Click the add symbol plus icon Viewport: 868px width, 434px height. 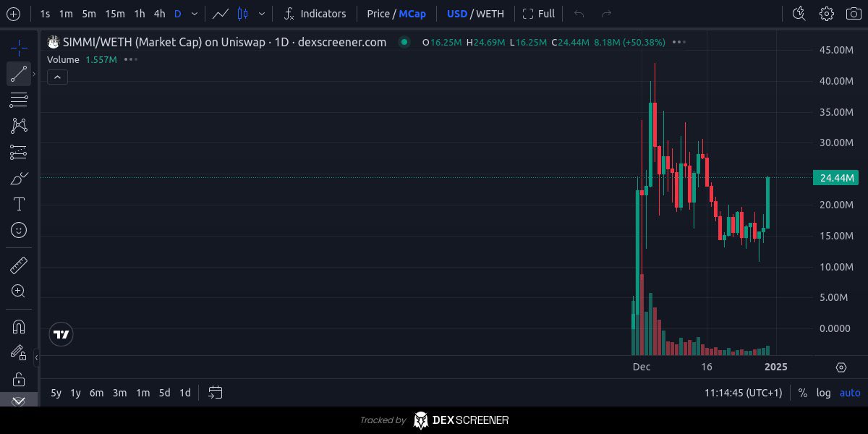[x=13, y=14]
